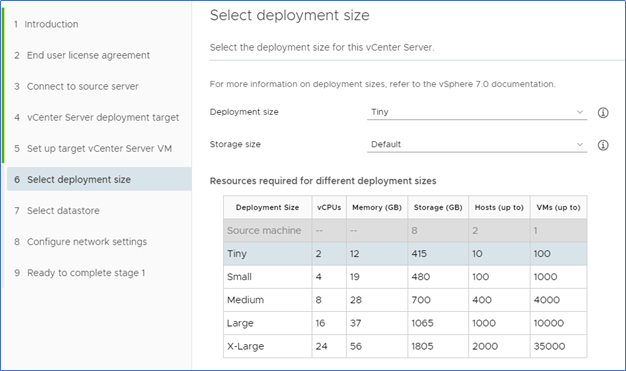Click the 37 memory value for Large
The height and width of the screenshot is (371, 626).
pos(355,323)
